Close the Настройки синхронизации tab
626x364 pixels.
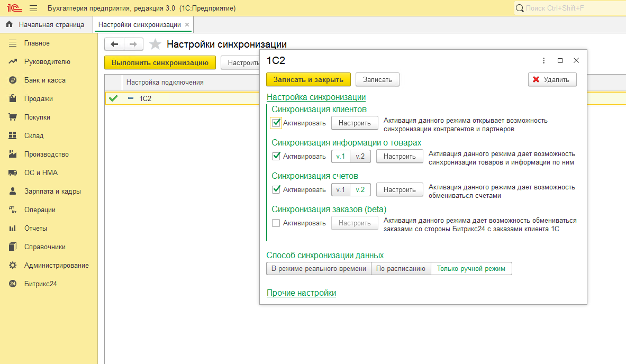(187, 25)
